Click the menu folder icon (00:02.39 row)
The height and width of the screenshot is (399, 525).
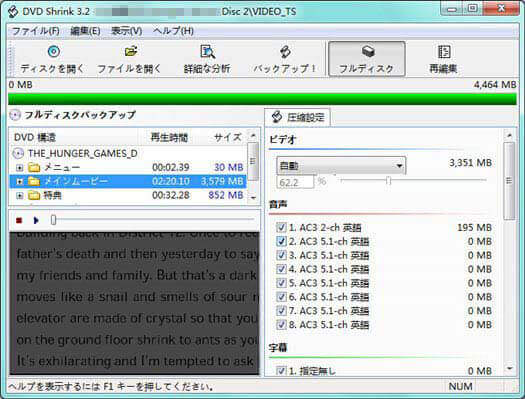(34, 167)
